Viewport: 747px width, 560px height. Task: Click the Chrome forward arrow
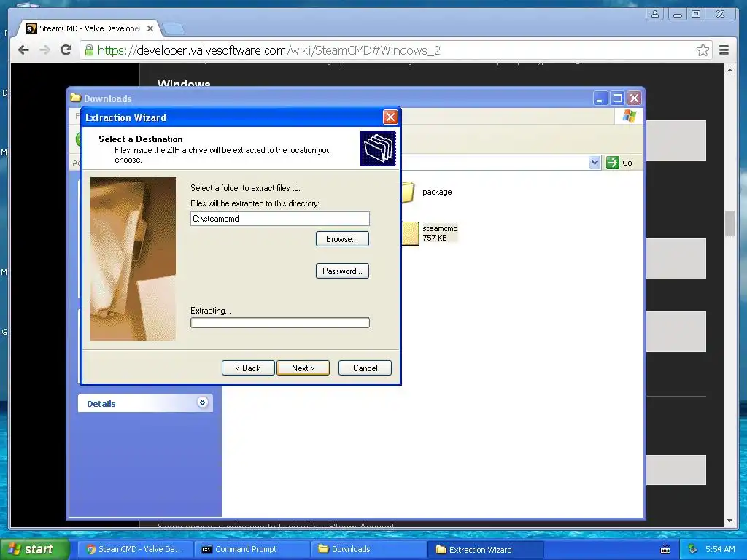pyautogui.click(x=44, y=50)
